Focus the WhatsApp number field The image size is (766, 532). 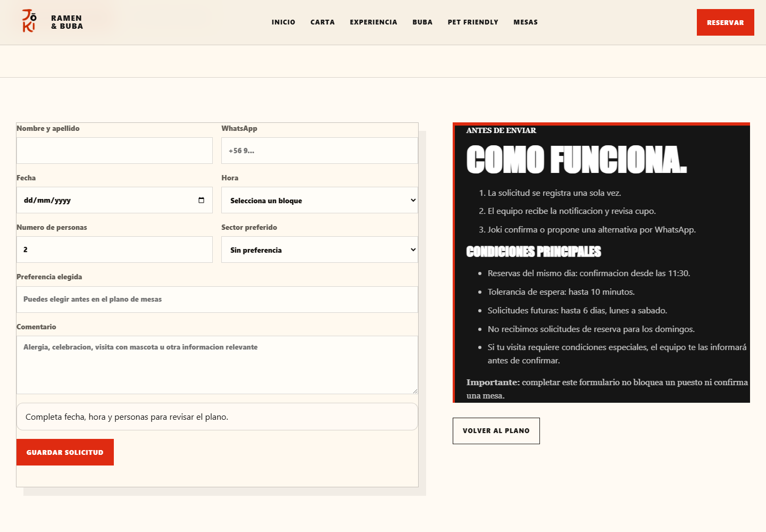320,151
